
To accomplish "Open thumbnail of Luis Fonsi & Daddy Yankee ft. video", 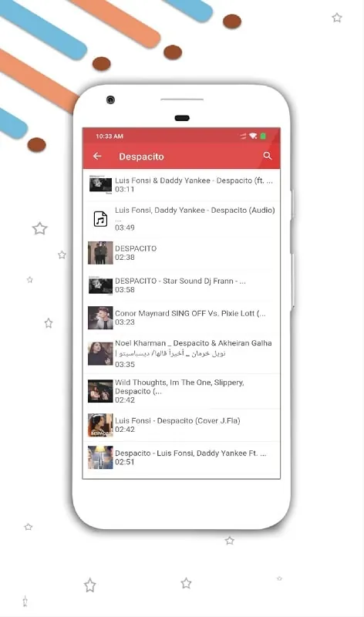I will pyautogui.click(x=100, y=184).
